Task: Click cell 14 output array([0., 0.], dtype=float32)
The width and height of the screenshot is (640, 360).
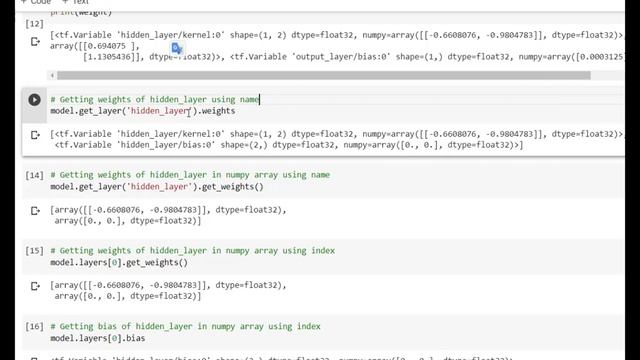Action: (127, 221)
